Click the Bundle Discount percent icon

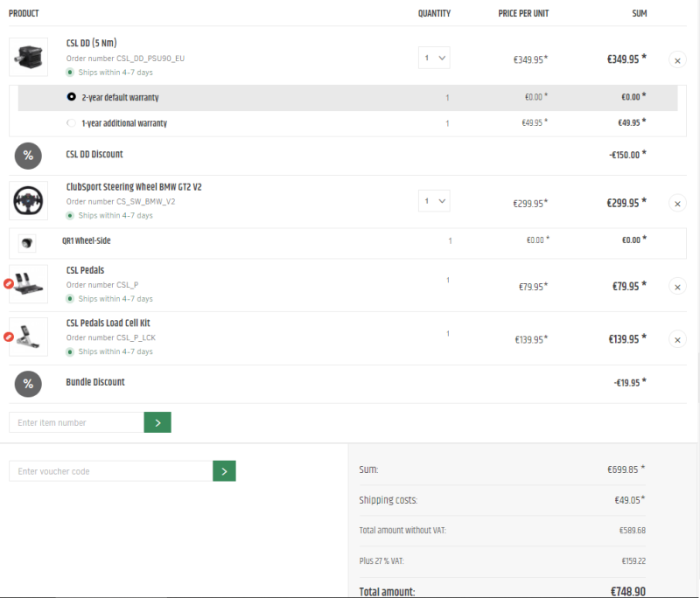[x=28, y=383]
